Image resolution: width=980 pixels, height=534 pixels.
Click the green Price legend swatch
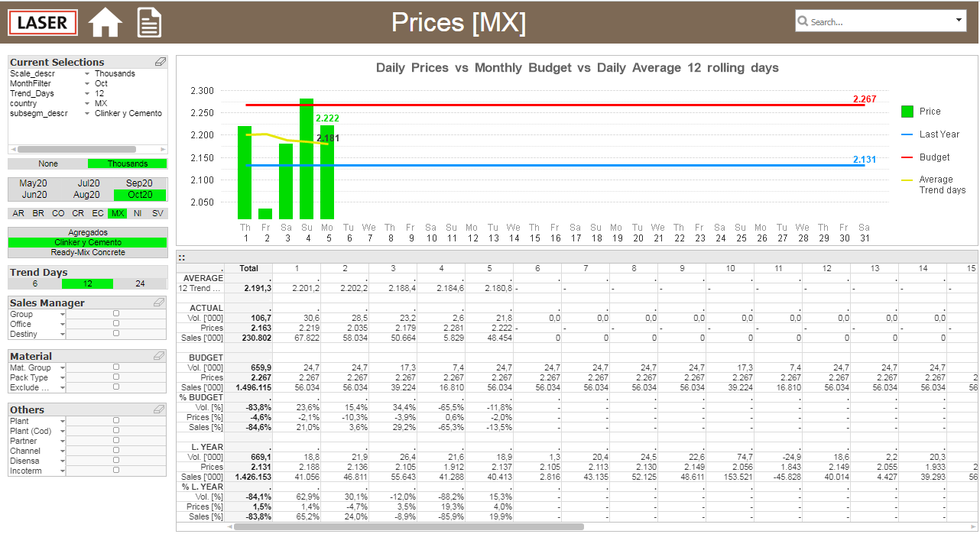click(908, 112)
